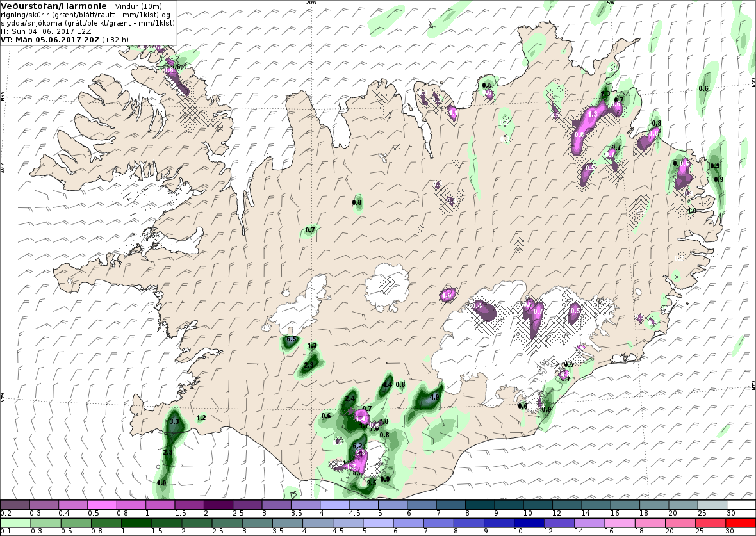This screenshot has height=536, width=756.
Task: Click the '3.5' label under lower legend row
Action: pyautogui.click(x=277, y=531)
